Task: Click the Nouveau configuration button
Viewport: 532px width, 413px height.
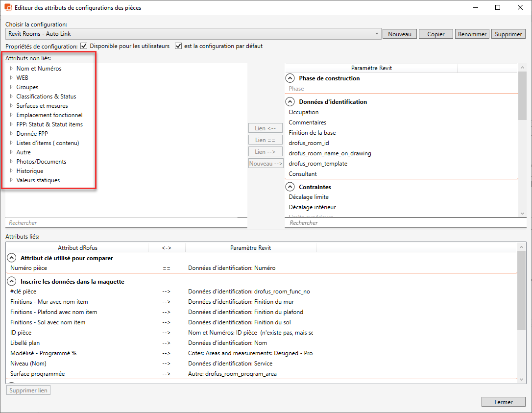Action: [399, 34]
